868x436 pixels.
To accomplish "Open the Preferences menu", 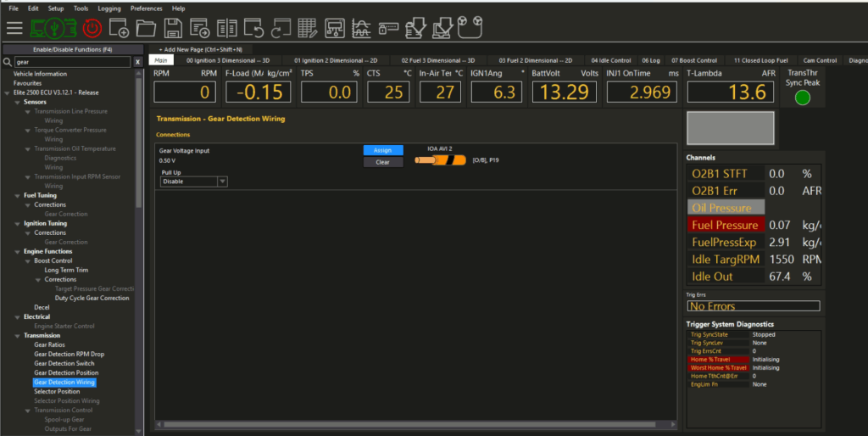I will click(147, 8).
